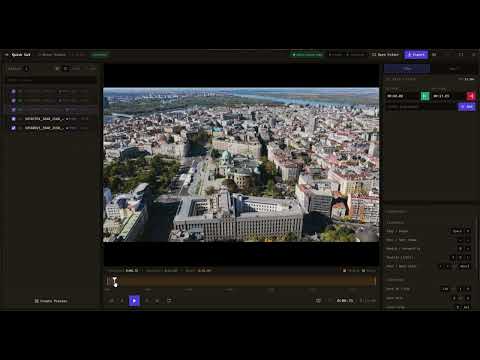Click the purple play button below timeline
Viewport: 480px width, 360px height.
point(134,300)
